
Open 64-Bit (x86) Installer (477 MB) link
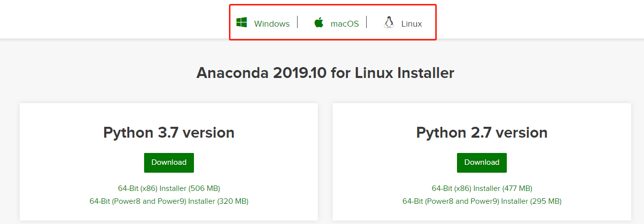(482, 188)
